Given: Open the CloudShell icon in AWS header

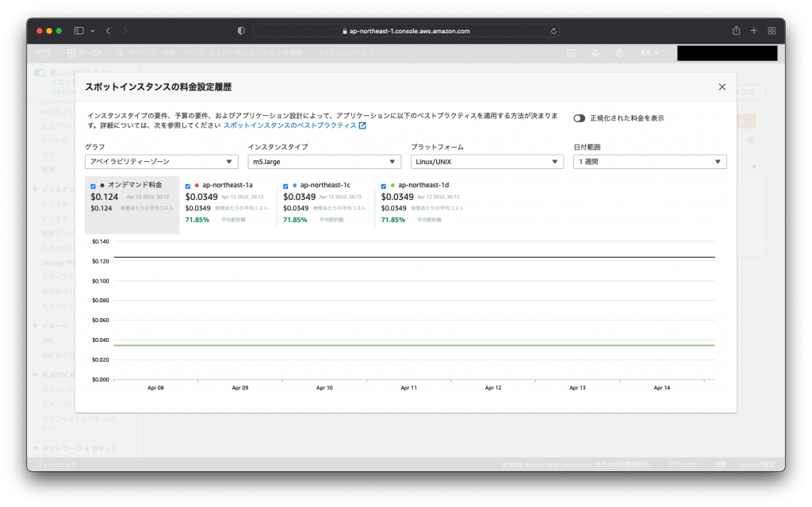Looking at the screenshot, I should pos(571,53).
